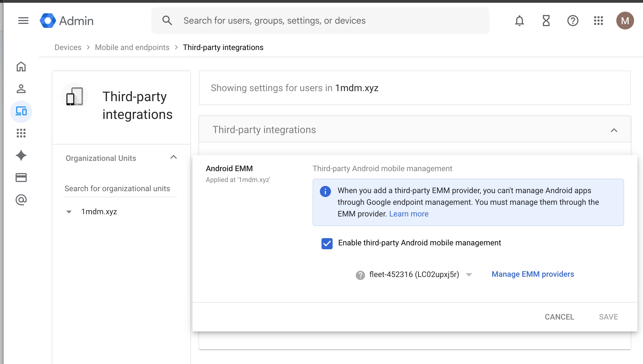The height and width of the screenshot is (364, 643).
Task: Open the main hamburger menu
Action: pos(23,21)
